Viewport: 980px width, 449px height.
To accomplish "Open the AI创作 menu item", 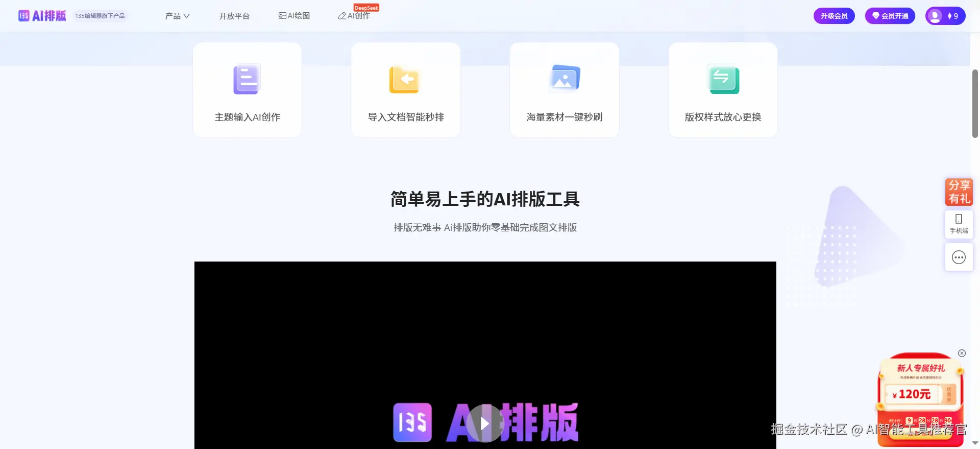I will pos(354,16).
